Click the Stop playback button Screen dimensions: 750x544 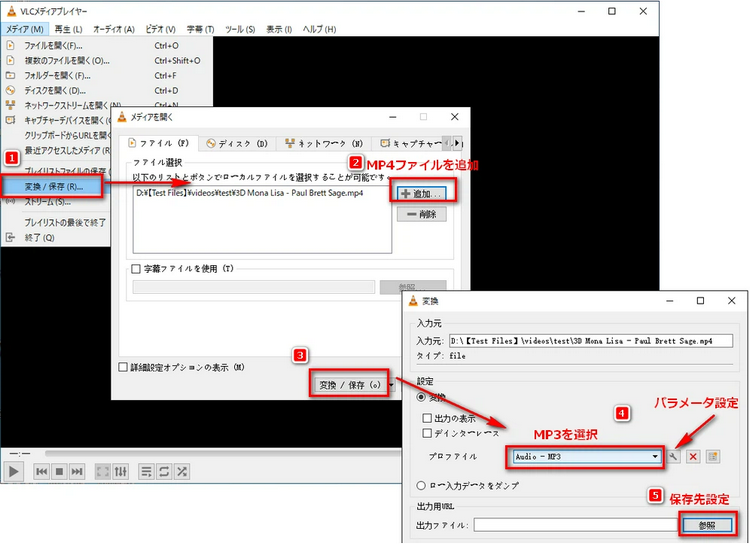(59, 472)
